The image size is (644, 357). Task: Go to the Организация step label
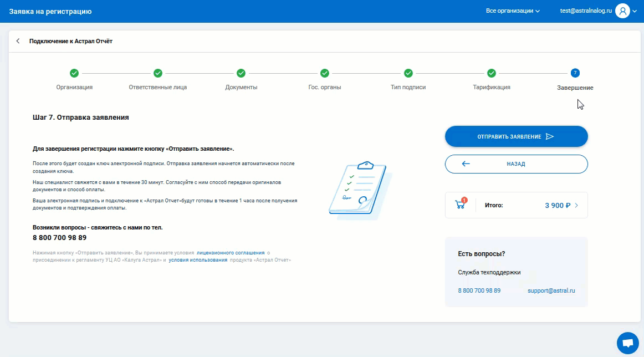tap(74, 87)
